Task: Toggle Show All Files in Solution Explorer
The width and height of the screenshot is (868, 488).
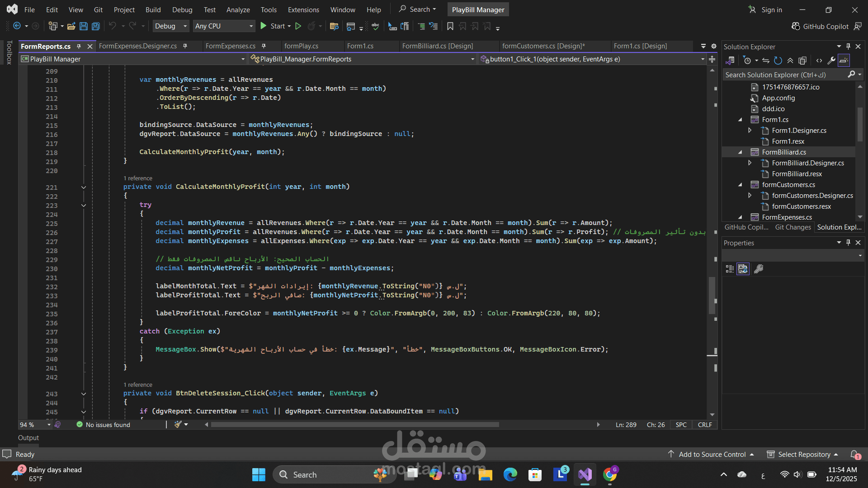Action: coord(802,61)
